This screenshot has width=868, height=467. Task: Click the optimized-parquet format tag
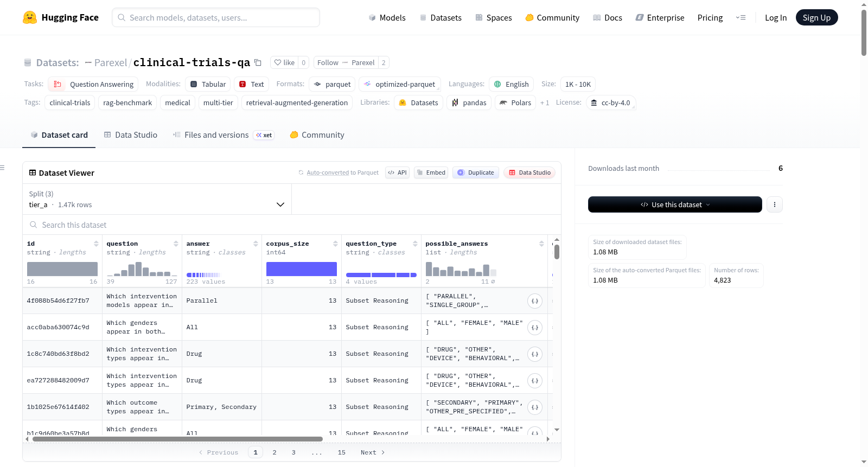click(399, 84)
